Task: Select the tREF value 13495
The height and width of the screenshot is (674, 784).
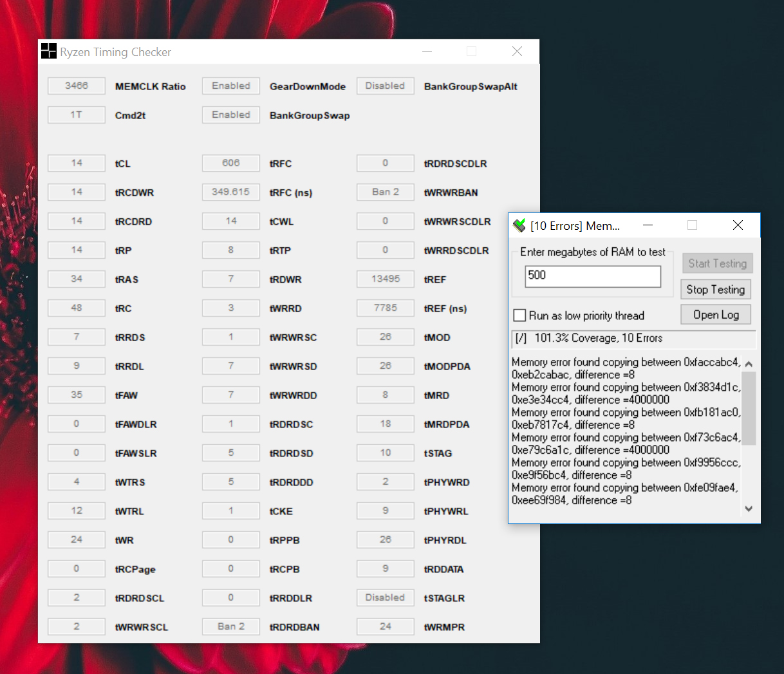Action: tap(386, 279)
